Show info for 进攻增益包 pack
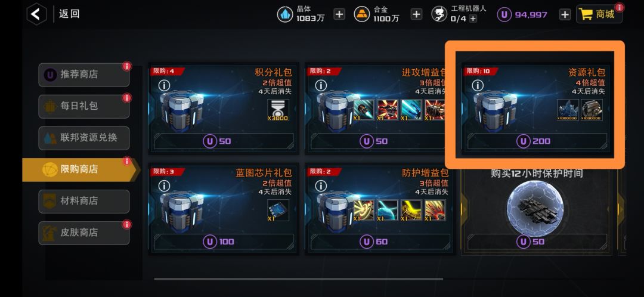The width and height of the screenshot is (644, 297). click(321, 85)
